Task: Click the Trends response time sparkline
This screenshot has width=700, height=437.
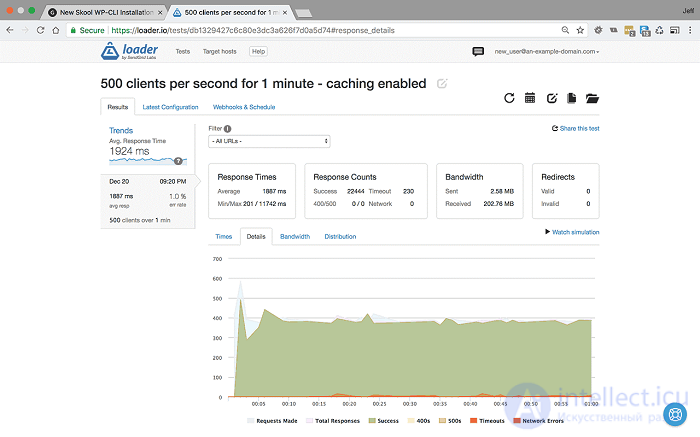Action: (148, 160)
